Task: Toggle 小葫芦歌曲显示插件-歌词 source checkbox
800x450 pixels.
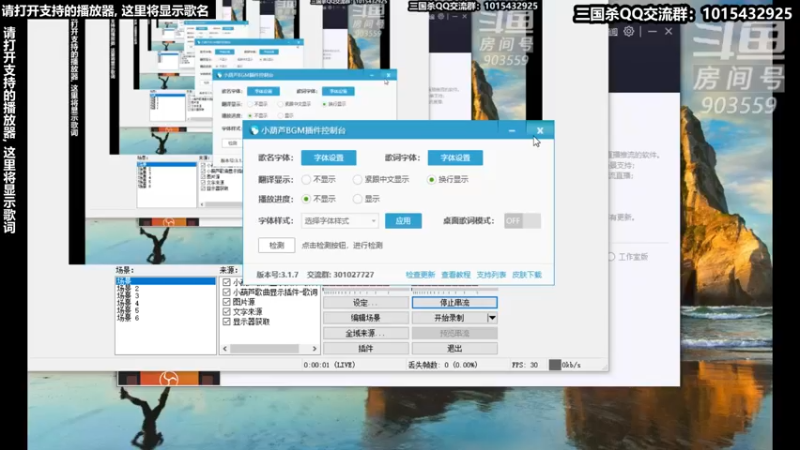Action: (x=227, y=292)
